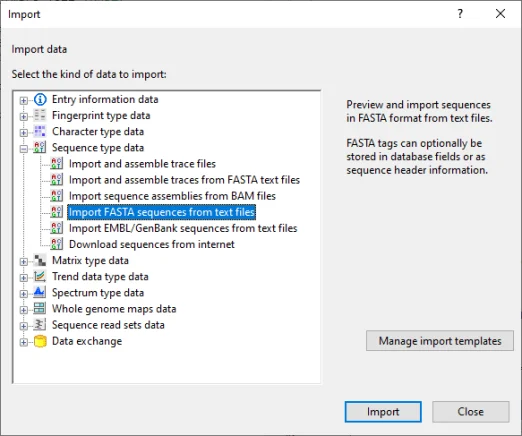Screen dimensions: 522x436
Task: Click the Matrix type data icon
Action: click(x=40, y=260)
